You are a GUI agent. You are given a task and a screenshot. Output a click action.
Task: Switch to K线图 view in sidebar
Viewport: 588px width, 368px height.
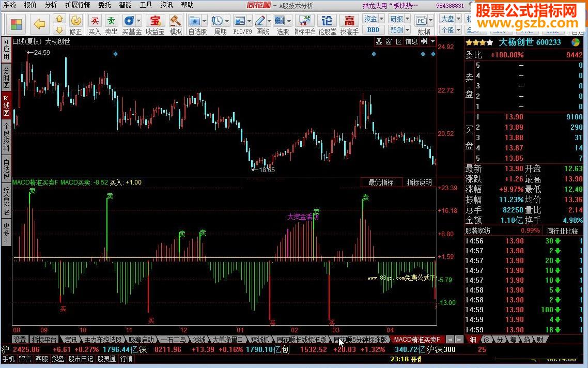point(6,106)
